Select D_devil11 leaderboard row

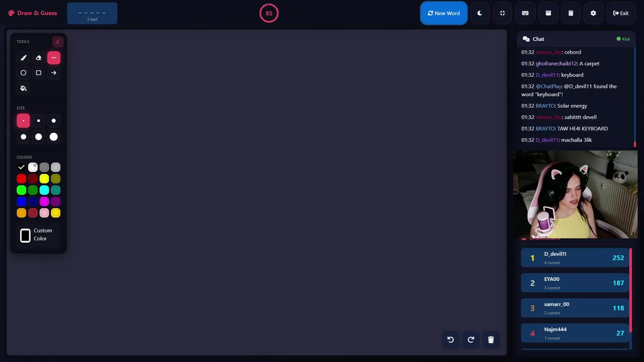coord(575,257)
